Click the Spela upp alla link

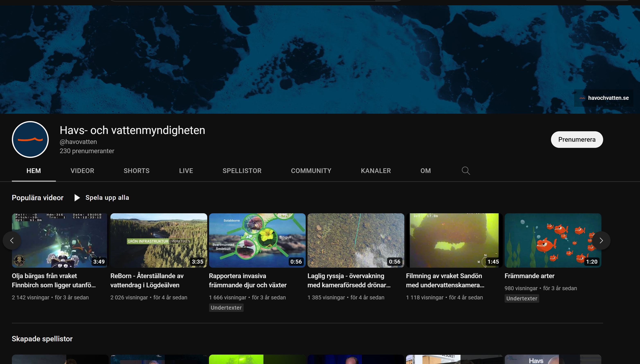(107, 198)
